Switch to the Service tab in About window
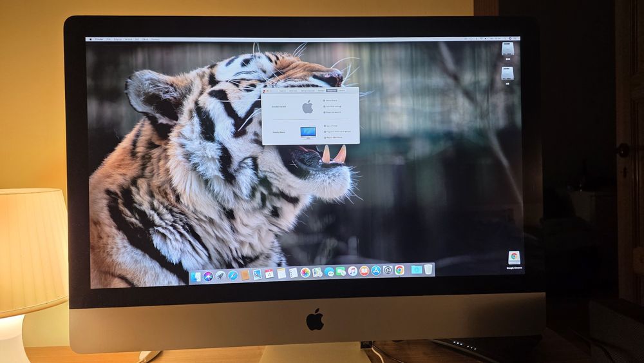This screenshot has height=363, width=644. (x=342, y=91)
